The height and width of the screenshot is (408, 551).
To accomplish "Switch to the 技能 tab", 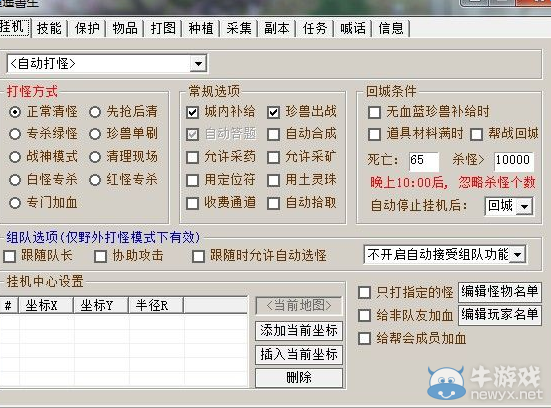I will pyautogui.click(x=49, y=28).
